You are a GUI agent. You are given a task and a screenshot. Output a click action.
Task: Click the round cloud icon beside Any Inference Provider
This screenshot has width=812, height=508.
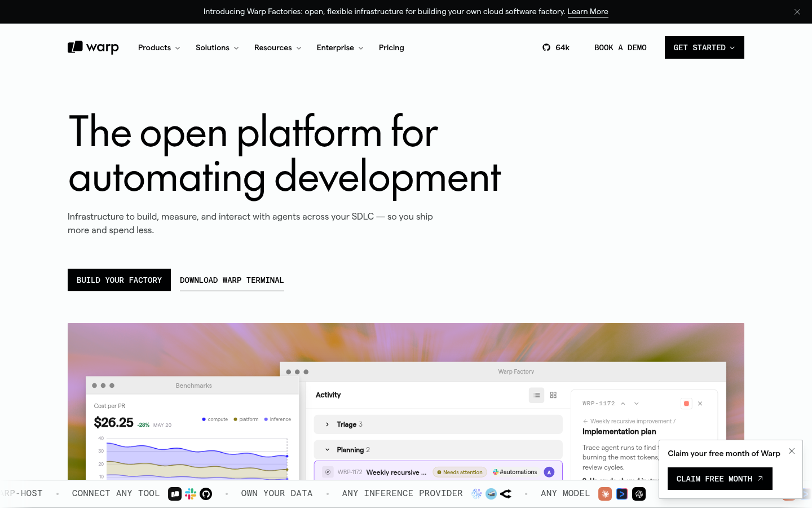tap(491, 494)
